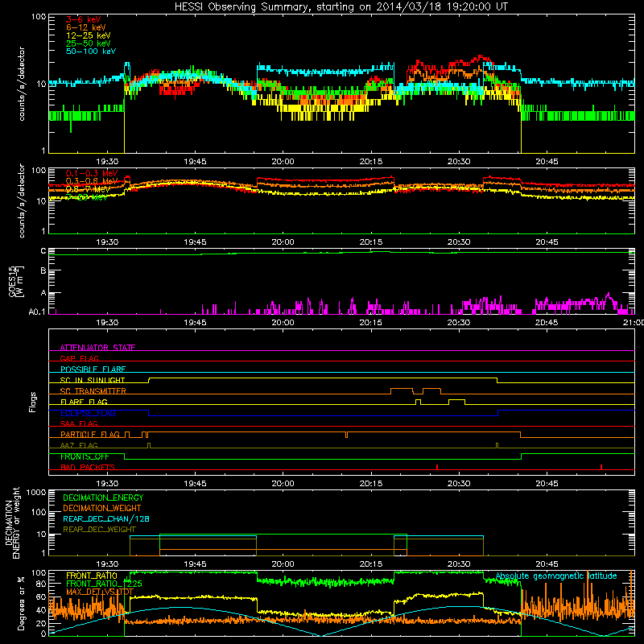Viewport: 644px width, 644px height.
Task: Select the SAA_FLAG label
Action: [79, 423]
